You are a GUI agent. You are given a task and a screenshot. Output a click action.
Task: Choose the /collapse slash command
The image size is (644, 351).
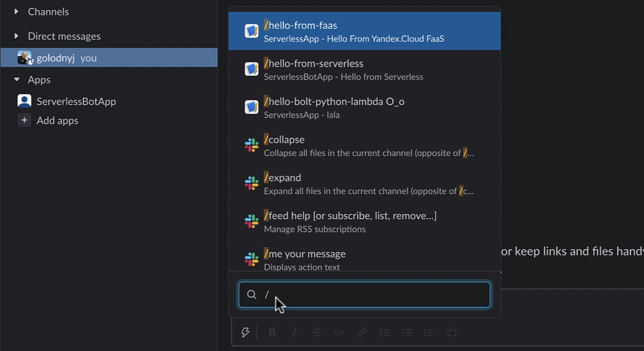pyautogui.click(x=364, y=145)
